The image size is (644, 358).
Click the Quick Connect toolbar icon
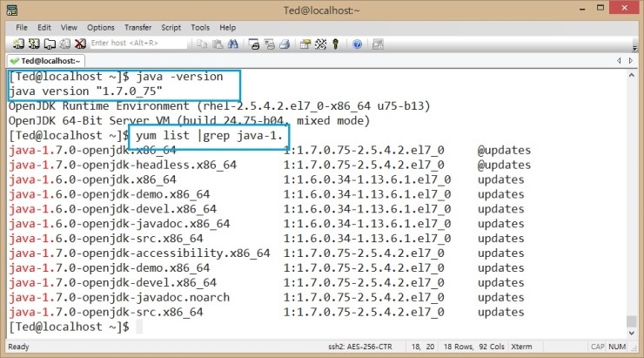pos(34,44)
